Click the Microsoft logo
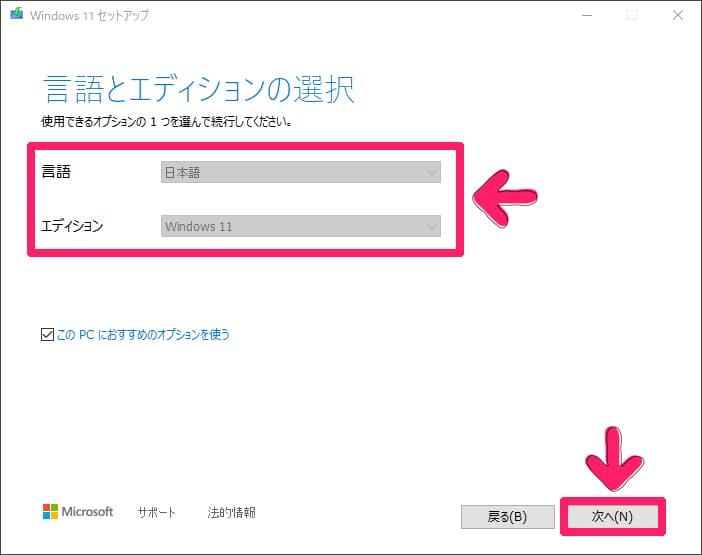The image size is (702, 555). click(78, 512)
